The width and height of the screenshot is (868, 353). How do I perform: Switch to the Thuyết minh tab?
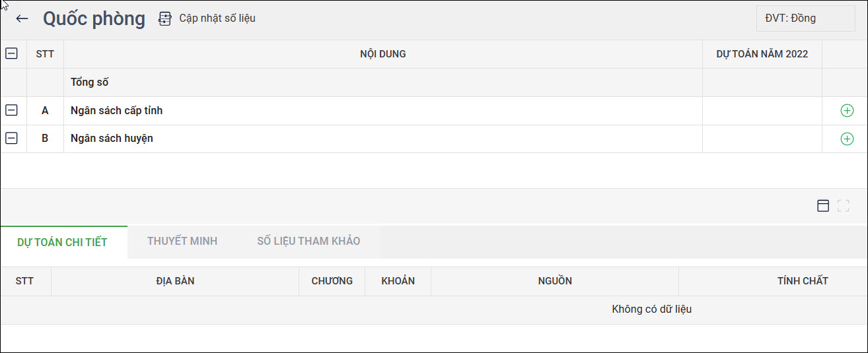[182, 241]
